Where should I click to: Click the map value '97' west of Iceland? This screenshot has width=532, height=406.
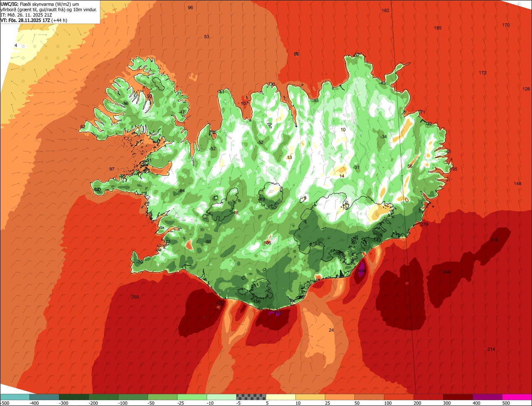pyautogui.click(x=112, y=169)
